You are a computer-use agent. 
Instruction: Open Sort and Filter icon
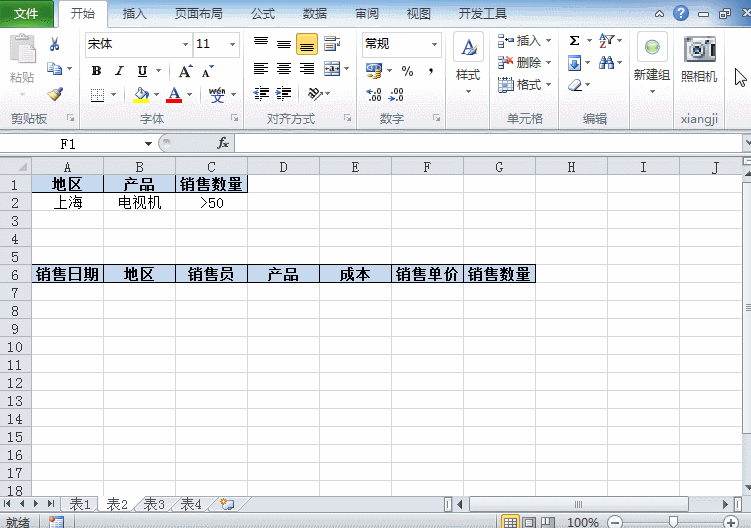coord(606,41)
